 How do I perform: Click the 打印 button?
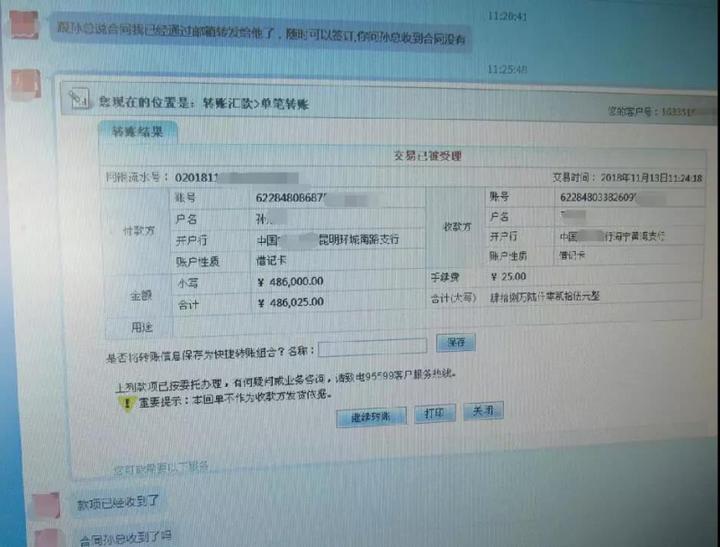pyautogui.click(x=434, y=413)
